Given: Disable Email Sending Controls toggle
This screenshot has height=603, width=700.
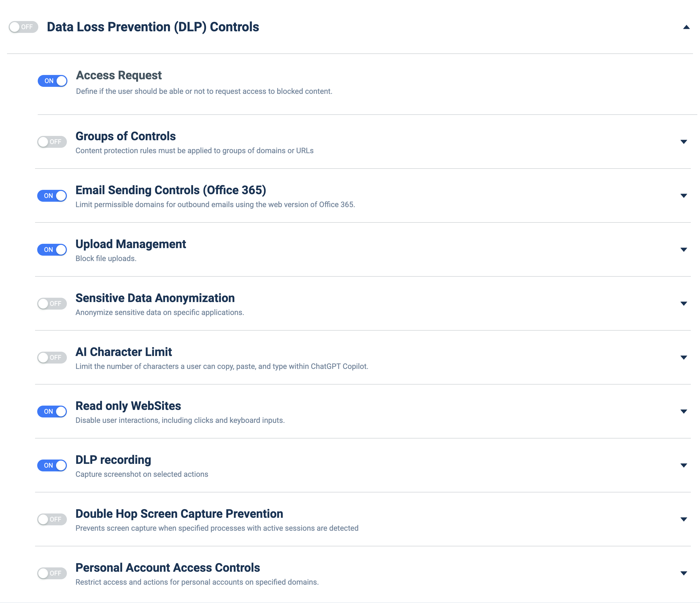Looking at the screenshot, I should coord(52,196).
